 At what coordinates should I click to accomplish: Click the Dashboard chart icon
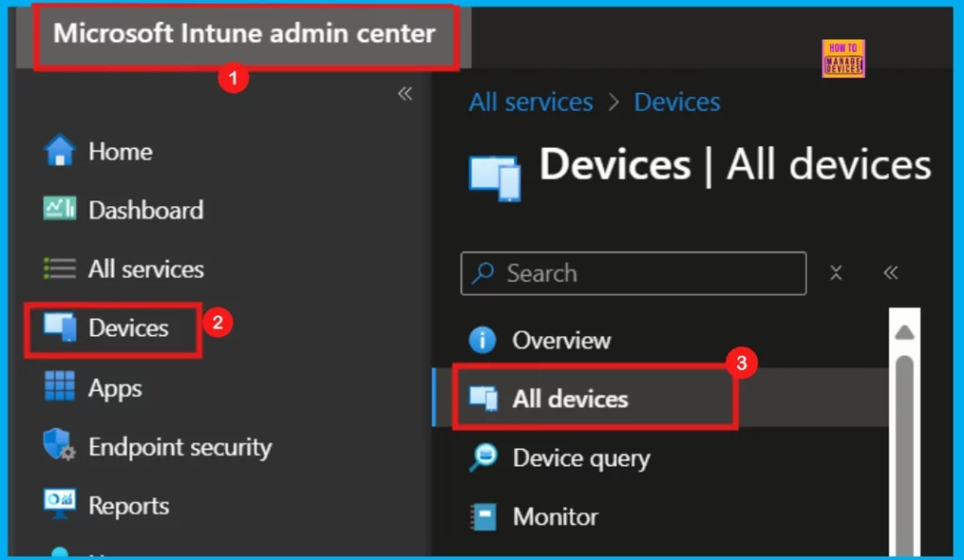(59, 209)
